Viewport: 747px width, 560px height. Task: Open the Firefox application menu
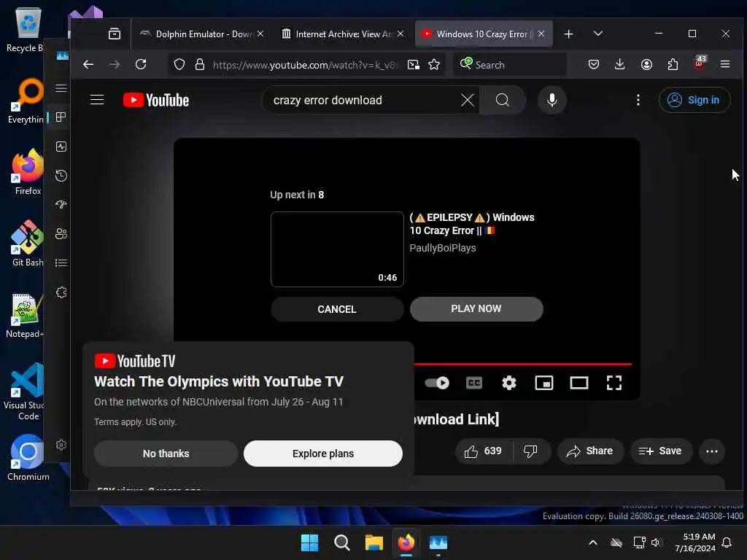[725, 64]
